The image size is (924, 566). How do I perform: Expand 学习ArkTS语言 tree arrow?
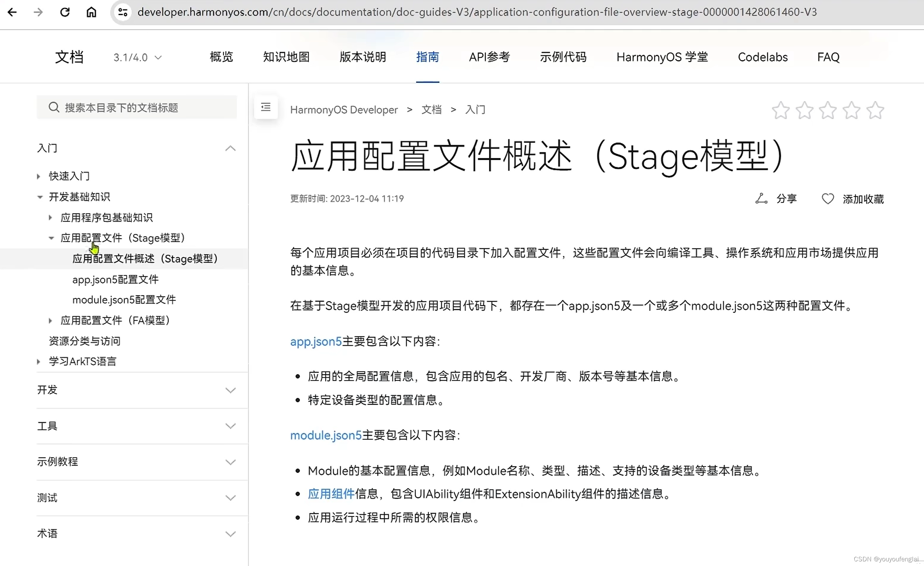[38, 361]
